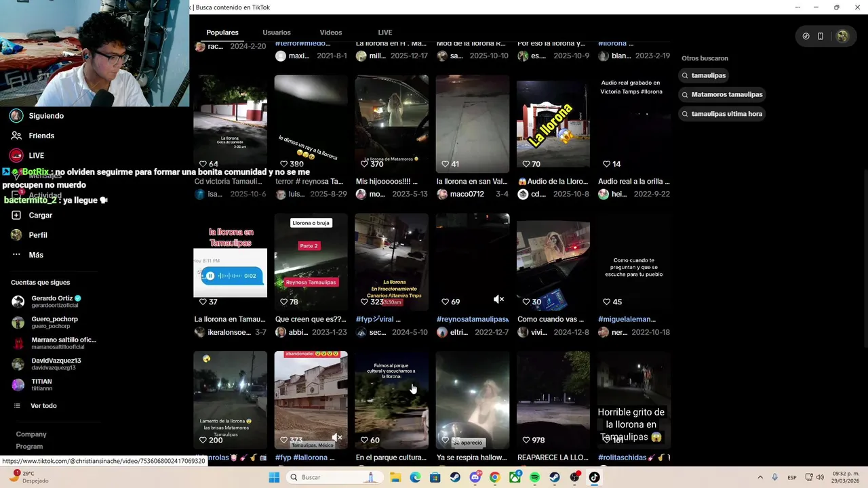Open the profile avatar menu top-right
Image resolution: width=868 pixels, height=488 pixels.
(842, 37)
